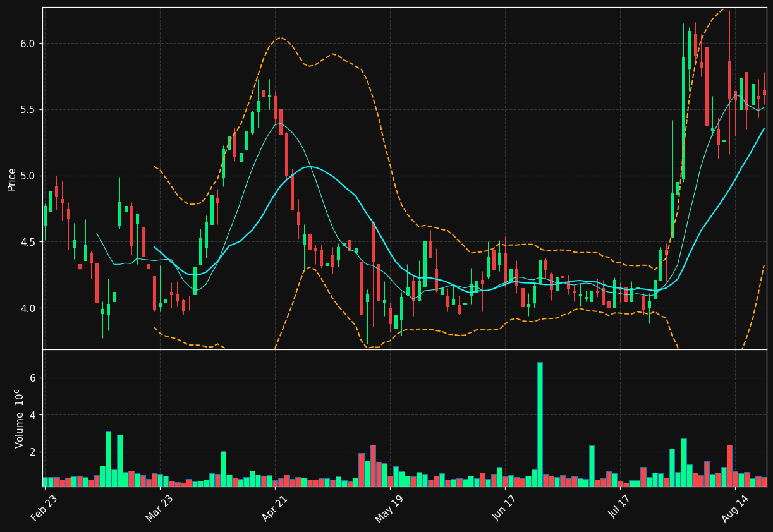Click the 'Mar 23' date label
Viewport: 773px width, 532px height.
pos(159,507)
